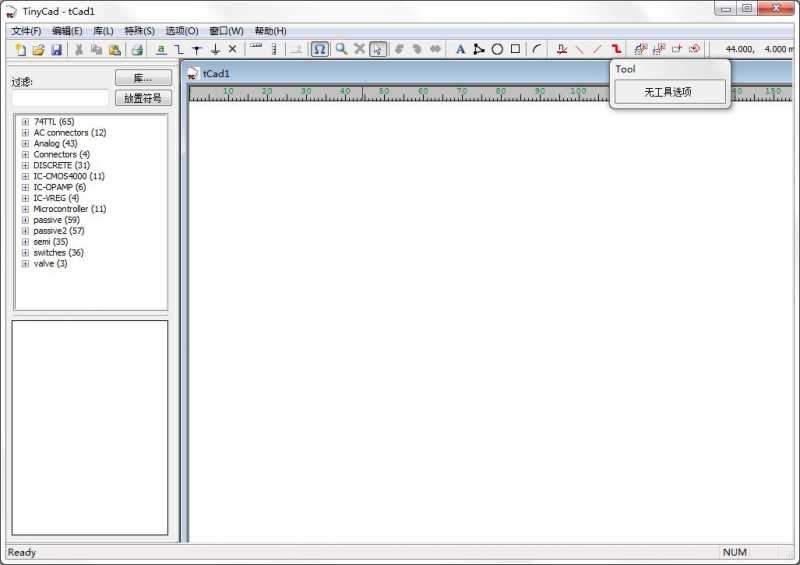Select the red bus line tool
800x565 pixels.
[580, 50]
